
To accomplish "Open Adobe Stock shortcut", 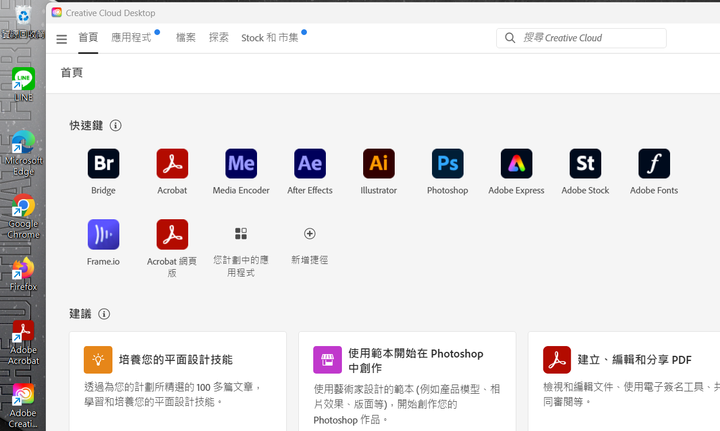I will coord(585,163).
